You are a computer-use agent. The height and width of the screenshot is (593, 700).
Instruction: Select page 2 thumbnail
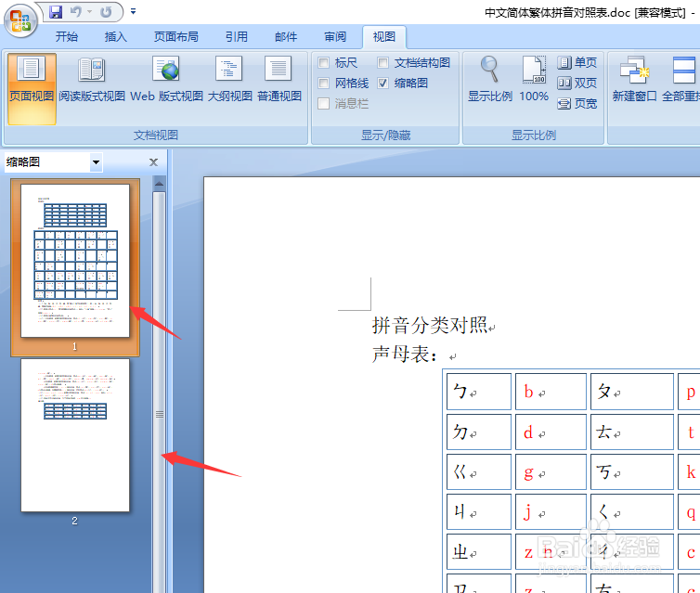(75, 435)
